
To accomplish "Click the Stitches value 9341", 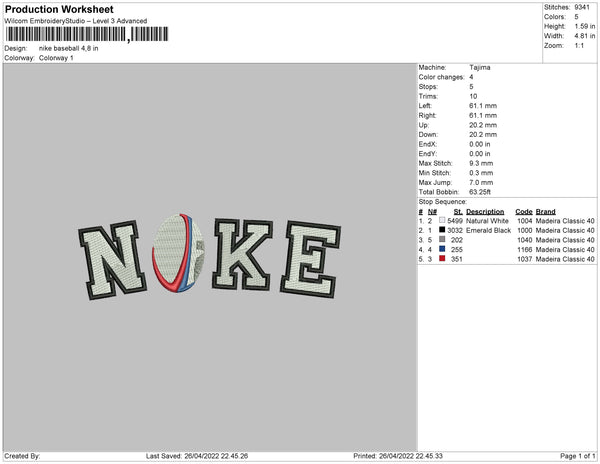I will [582, 7].
